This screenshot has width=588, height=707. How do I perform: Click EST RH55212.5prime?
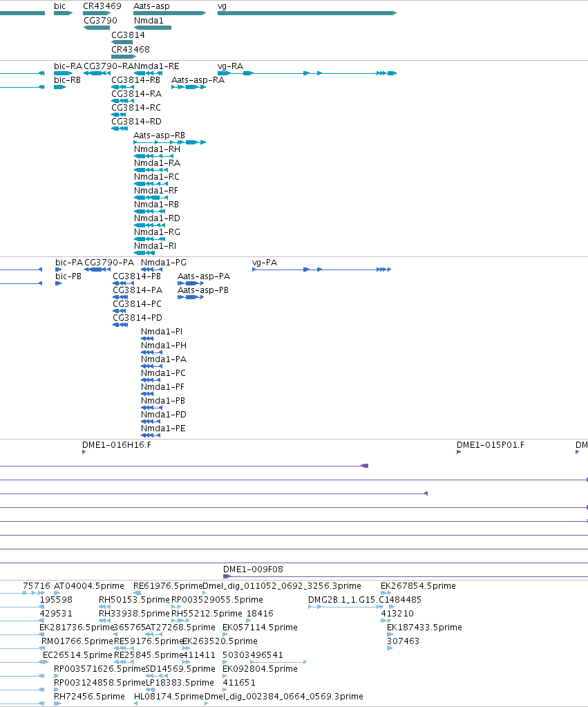point(180,621)
